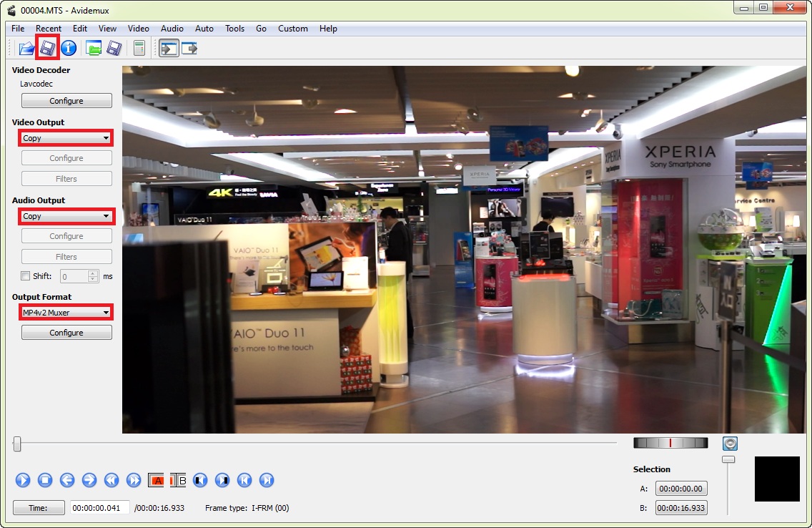812x528 pixels.
Task: Open the Edit menu
Action: [x=80, y=29]
